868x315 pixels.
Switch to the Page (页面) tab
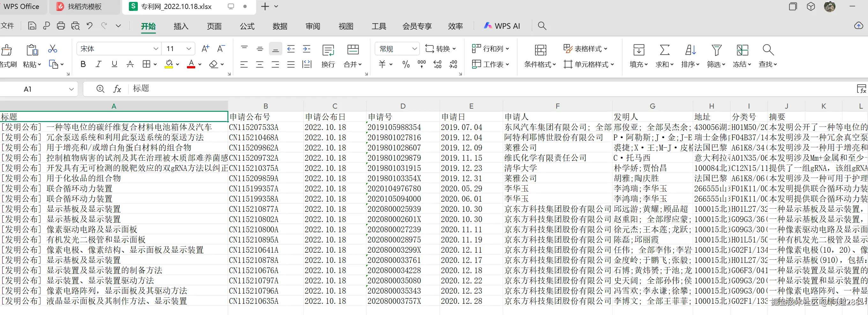click(214, 26)
